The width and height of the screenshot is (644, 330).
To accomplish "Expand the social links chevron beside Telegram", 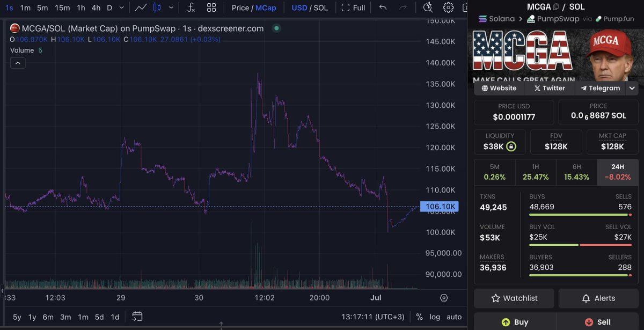I will pos(632,88).
